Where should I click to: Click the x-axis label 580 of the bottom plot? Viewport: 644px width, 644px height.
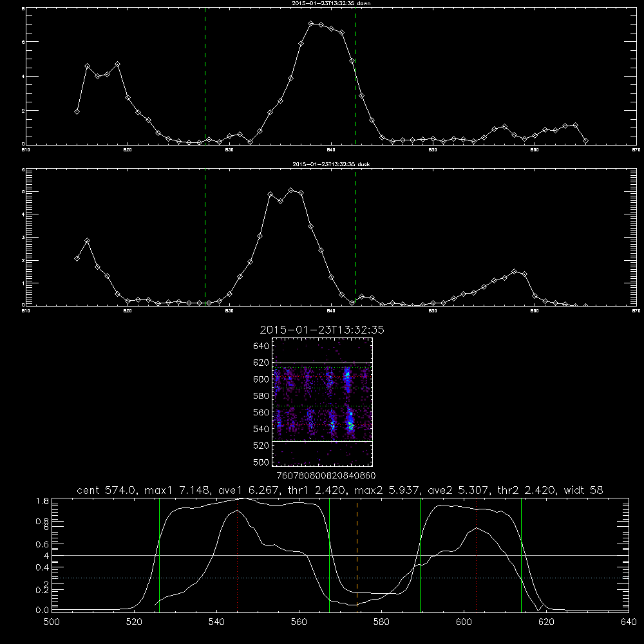click(x=381, y=622)
